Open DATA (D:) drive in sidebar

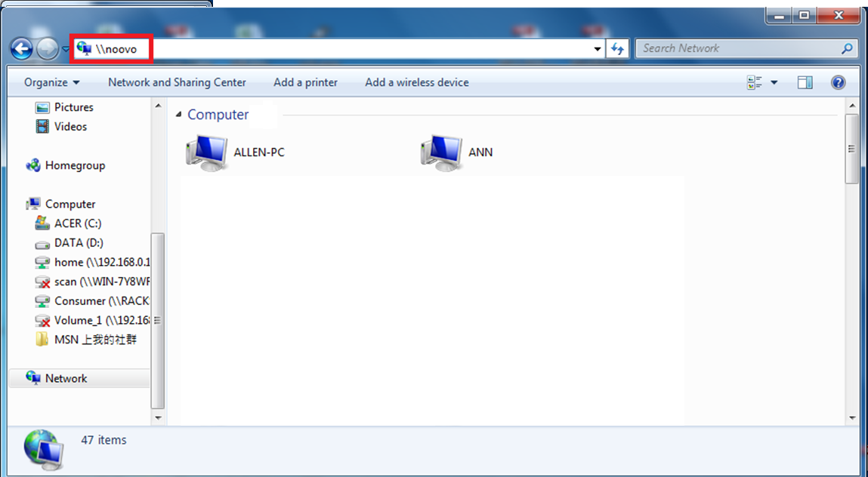click(x=79, y=243)
